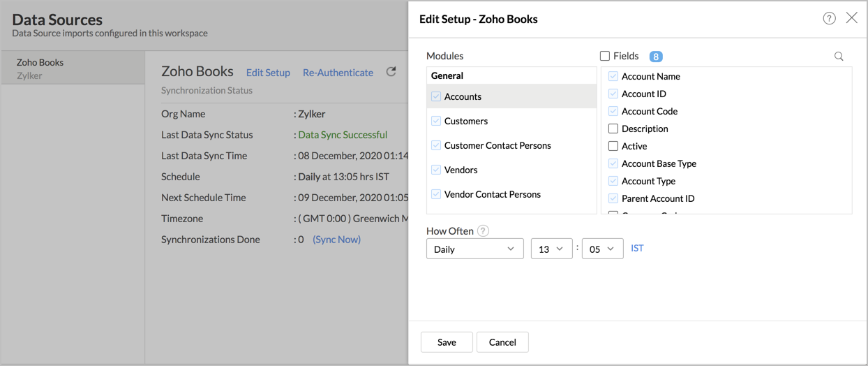Click the Org Name value Zylker
This screenshot has width=868, height=366.
click(x=311, y=114)
